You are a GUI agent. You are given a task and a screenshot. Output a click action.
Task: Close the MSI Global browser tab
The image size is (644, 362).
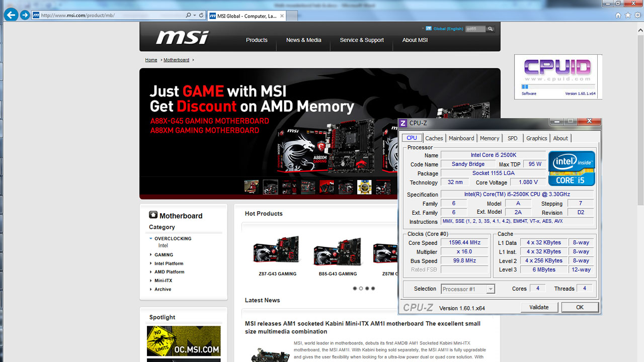tap(282, 16)
